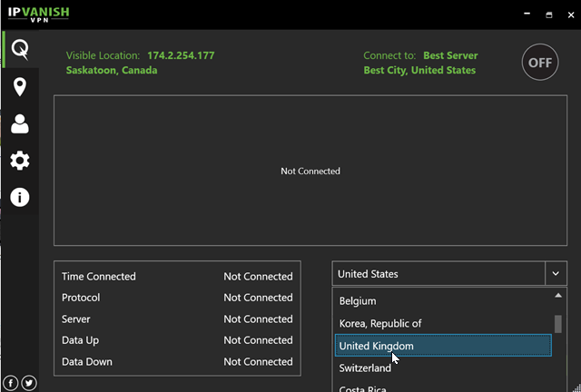Click the Data Up row label
Image resolution: width=581 pixels, height=392 pixels.
pyautogui.click(x=81, y=340)
